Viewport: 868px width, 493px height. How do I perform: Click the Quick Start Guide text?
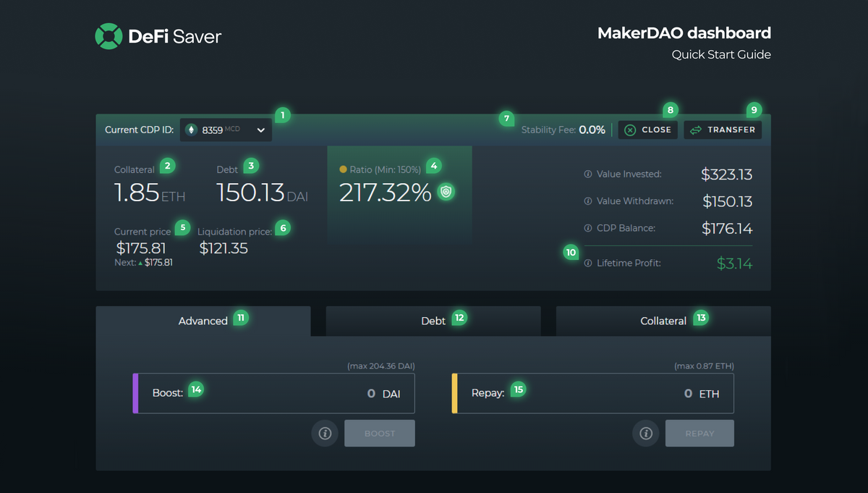click(721, 54)
